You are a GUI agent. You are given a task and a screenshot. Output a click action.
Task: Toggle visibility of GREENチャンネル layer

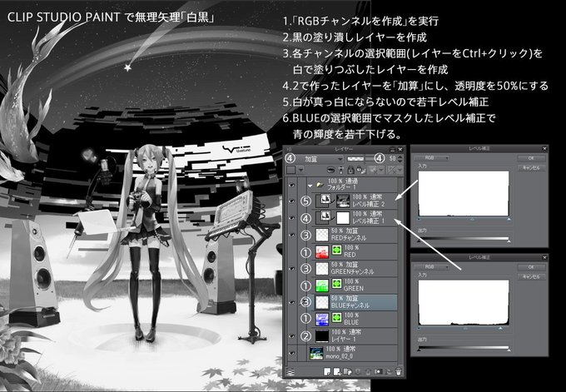[291, 269]
